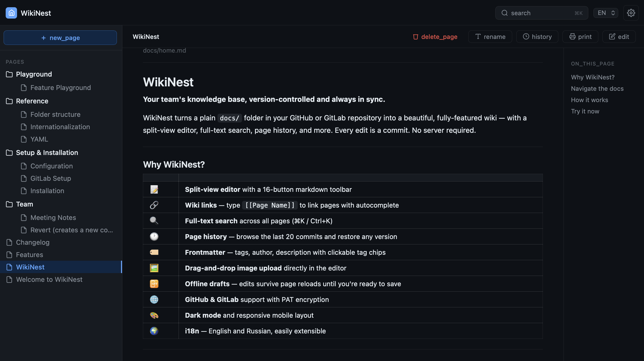
Task: Open the GitLab Setup page
Action: 61,178
